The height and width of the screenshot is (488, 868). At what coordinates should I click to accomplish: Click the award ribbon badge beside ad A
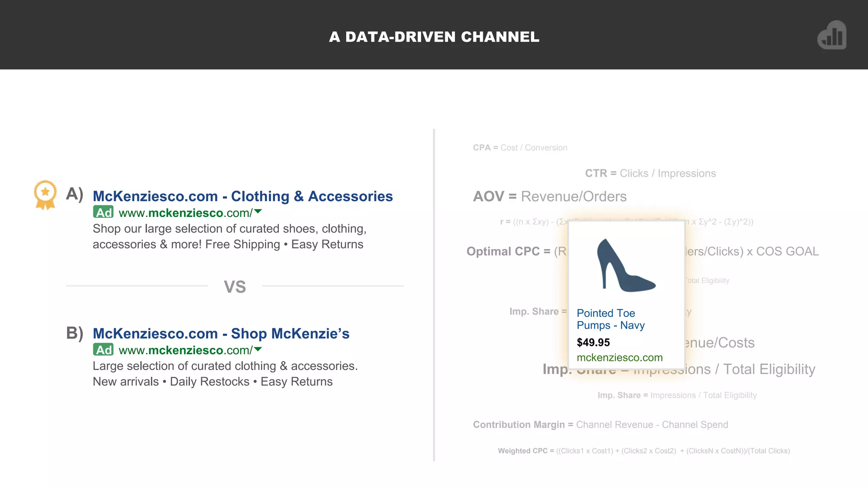pos(45,195)
